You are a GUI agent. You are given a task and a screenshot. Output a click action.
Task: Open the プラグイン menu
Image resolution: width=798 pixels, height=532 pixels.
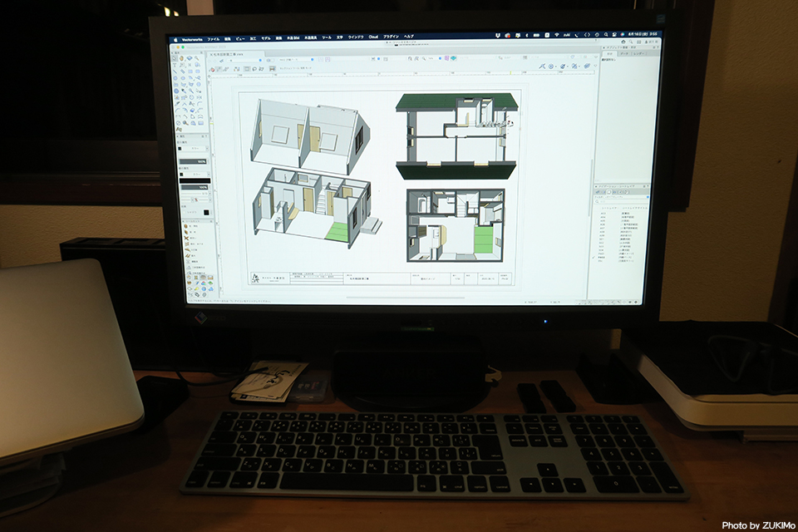point(391,37)
